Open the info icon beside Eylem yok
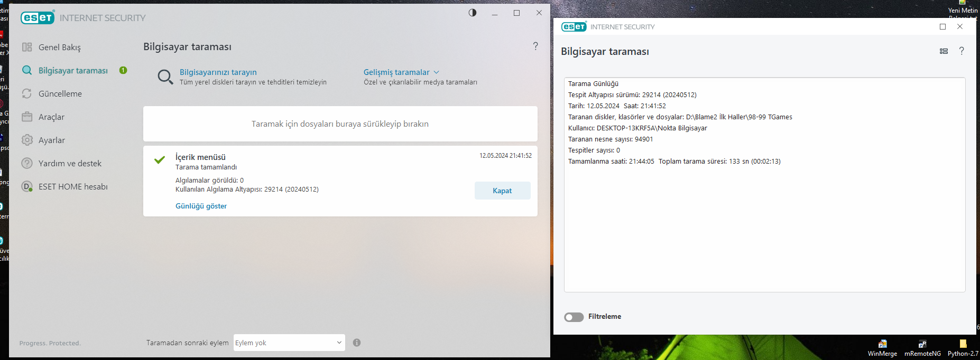This screenshot has height=360, width=980. [357, 343]
